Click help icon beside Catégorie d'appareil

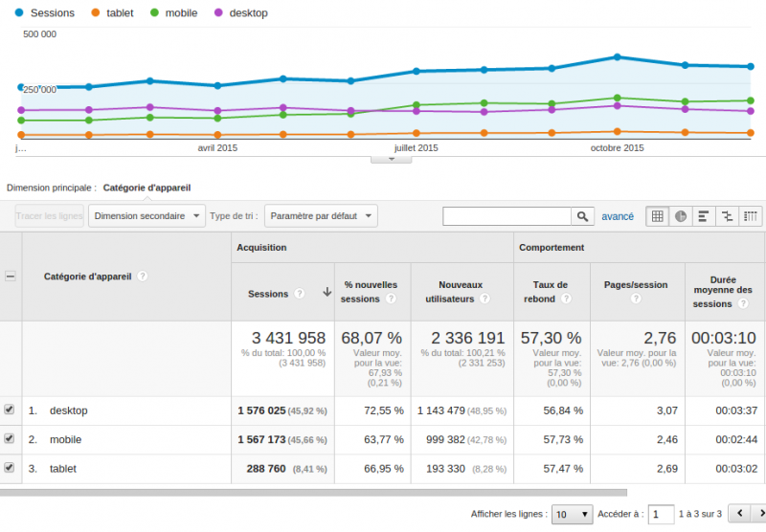tap(142, 276)
